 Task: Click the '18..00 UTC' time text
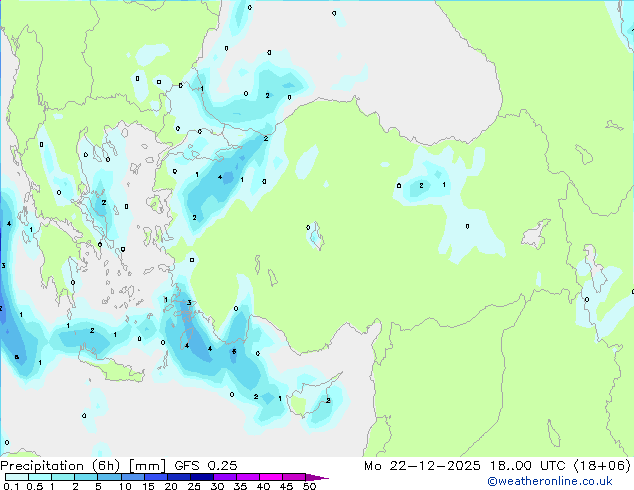pyautogui.click(x=527, y=466)
